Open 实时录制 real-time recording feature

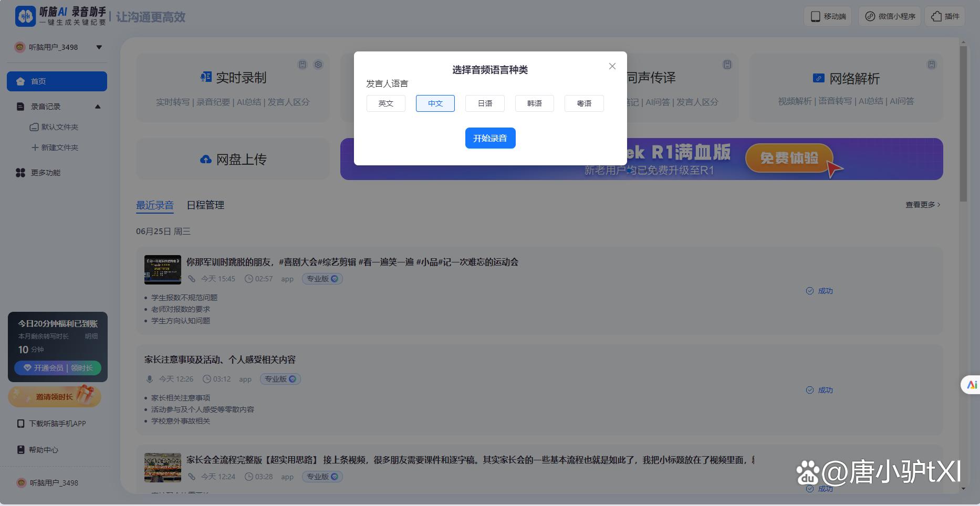pyautogui.click(x=233, y=77)
